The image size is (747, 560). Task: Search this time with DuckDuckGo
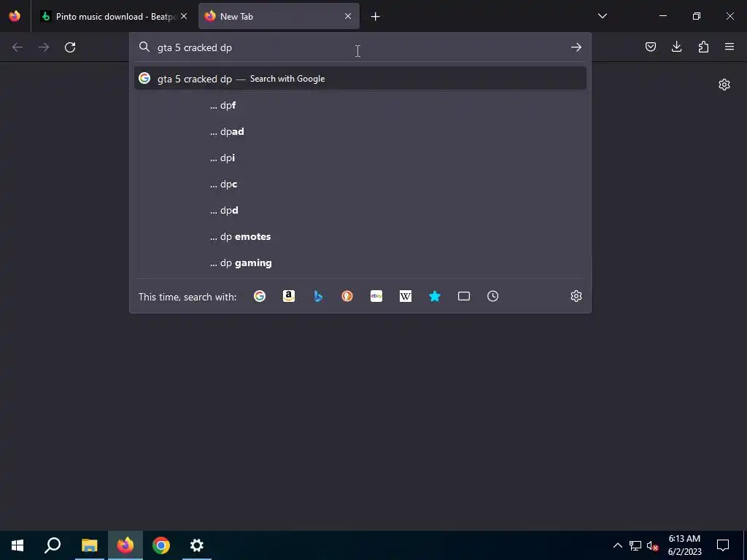(x=347, y=296)
